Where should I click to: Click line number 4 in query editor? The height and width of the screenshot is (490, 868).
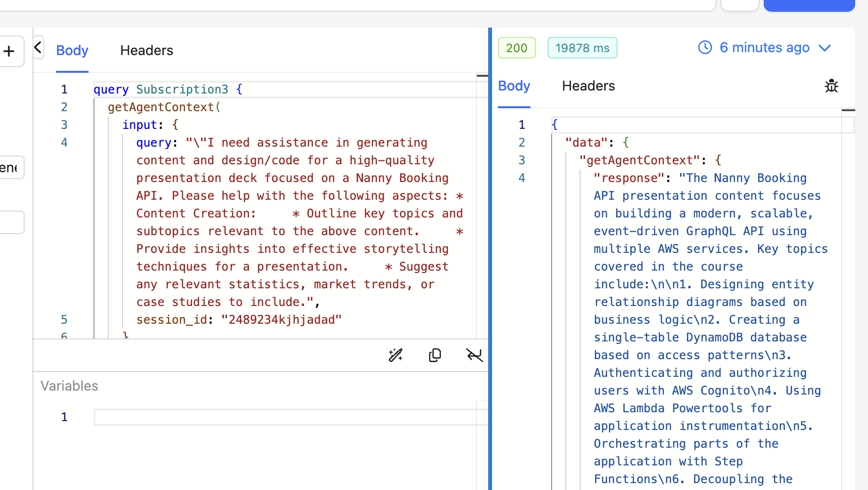coord(64,142)
